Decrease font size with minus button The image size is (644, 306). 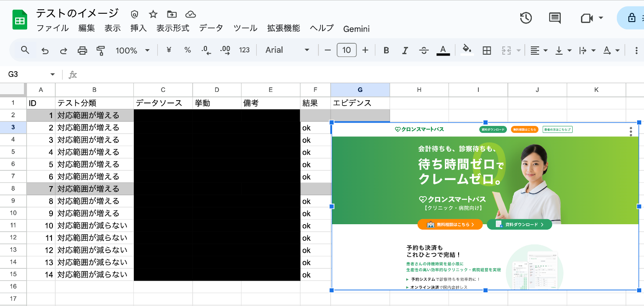tap(328, 50)
